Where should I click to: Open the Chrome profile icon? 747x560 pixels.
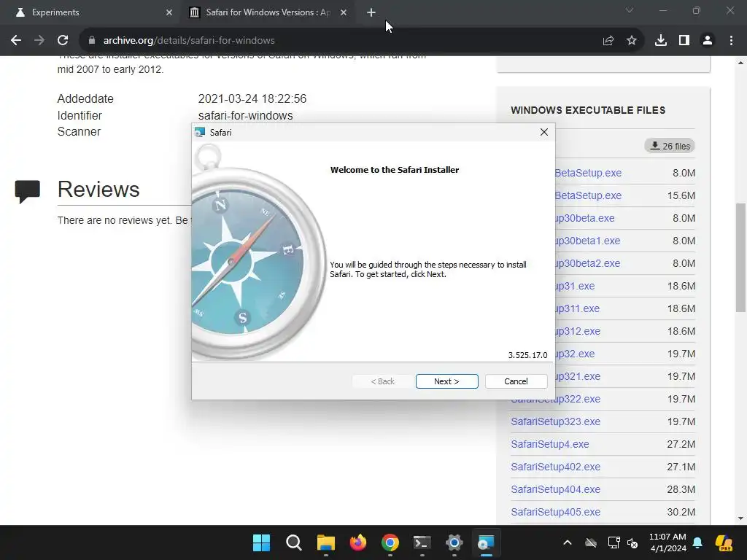(708, 41)
